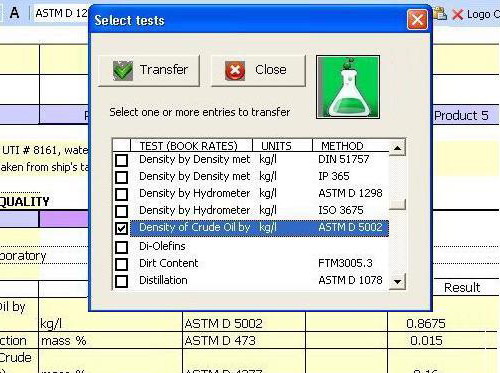Click the list scroll down arrow
500x373 pixels.
(397, 282)
